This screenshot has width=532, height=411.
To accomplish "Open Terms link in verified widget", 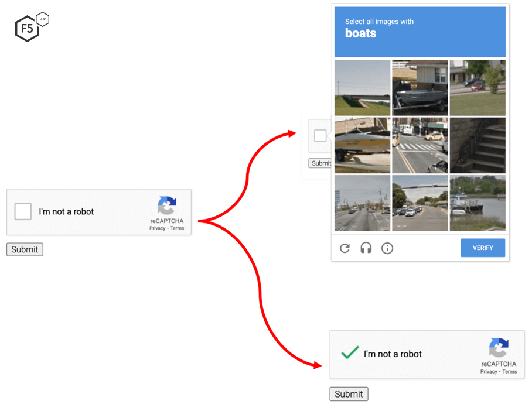I will pyautogui.click(x=509, y=372).
